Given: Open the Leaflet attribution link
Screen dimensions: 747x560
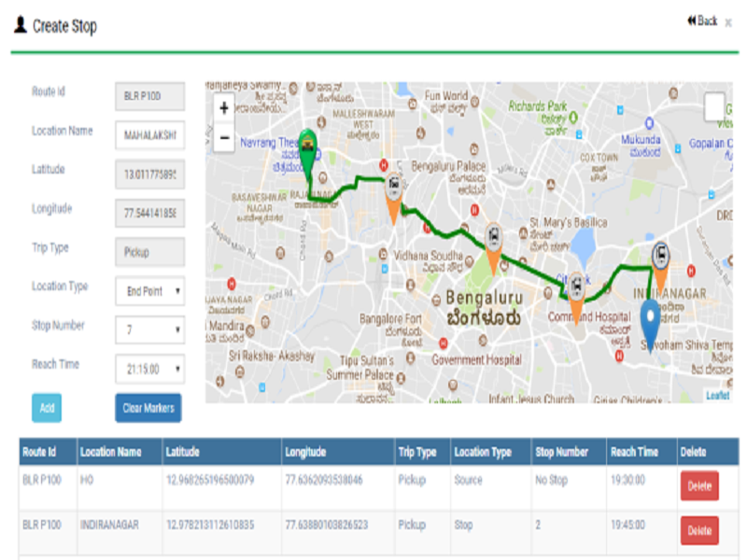Looking at the screenshot, I should pyautogui.click(x=717, y=395).
